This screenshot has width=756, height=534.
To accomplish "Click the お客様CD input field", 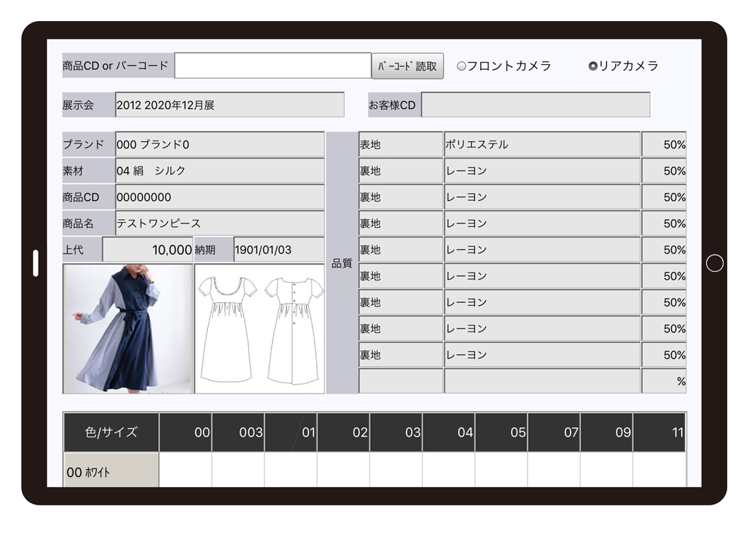I will click(535, 105).
